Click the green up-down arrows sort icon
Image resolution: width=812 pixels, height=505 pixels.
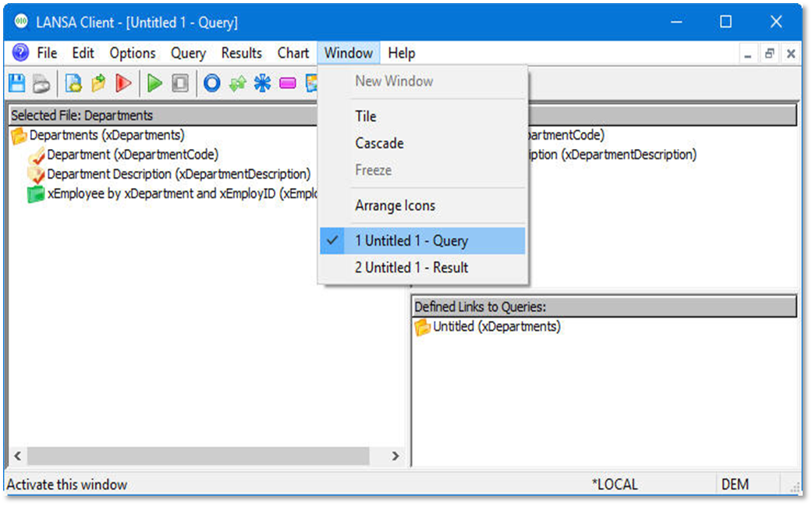pos(237,84)
